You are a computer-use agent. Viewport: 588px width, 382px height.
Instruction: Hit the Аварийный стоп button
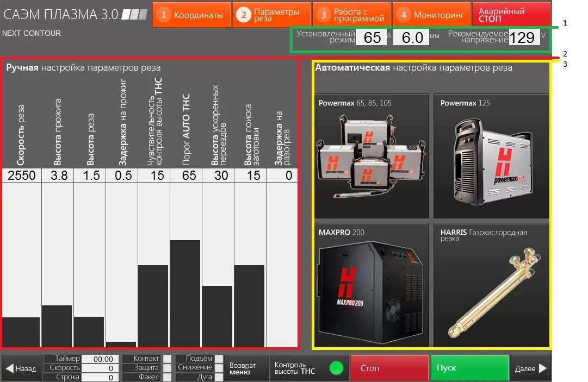pos(511,15)
